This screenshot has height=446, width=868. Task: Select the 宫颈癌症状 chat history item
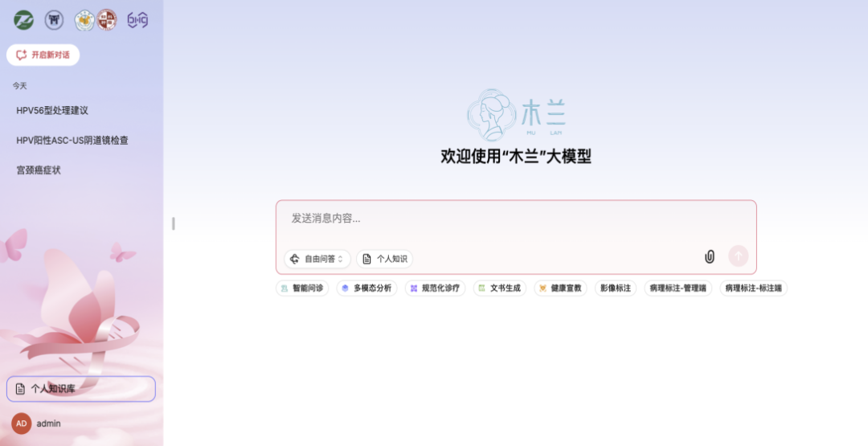(39, 170)
